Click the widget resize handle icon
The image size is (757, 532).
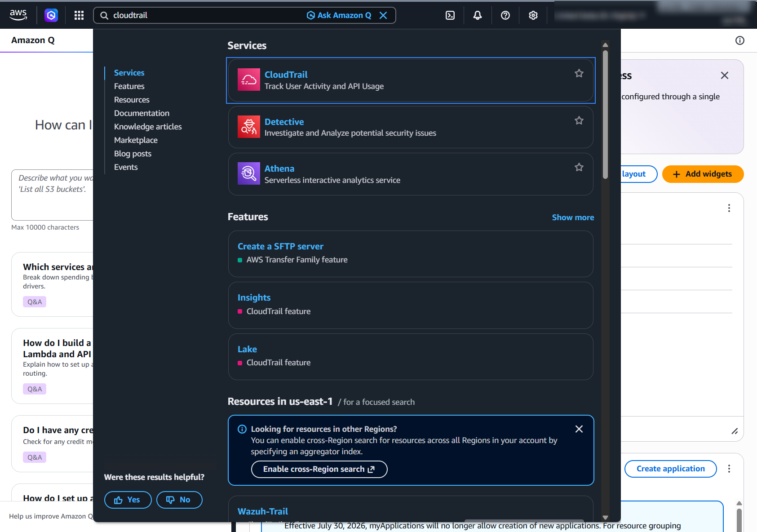click(735, 431)
